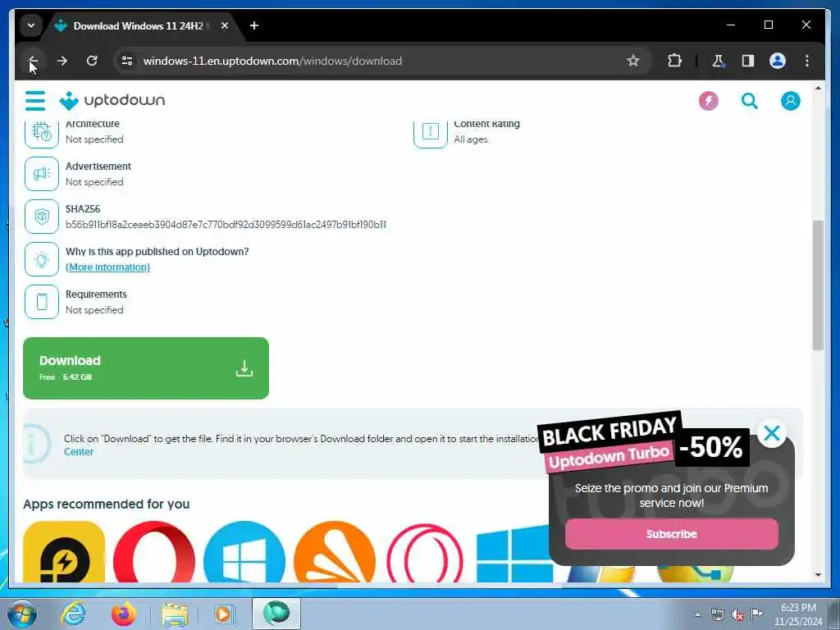840x630 pixels.
Task: Open the Center help link
Action: click(x=78, y=452)
